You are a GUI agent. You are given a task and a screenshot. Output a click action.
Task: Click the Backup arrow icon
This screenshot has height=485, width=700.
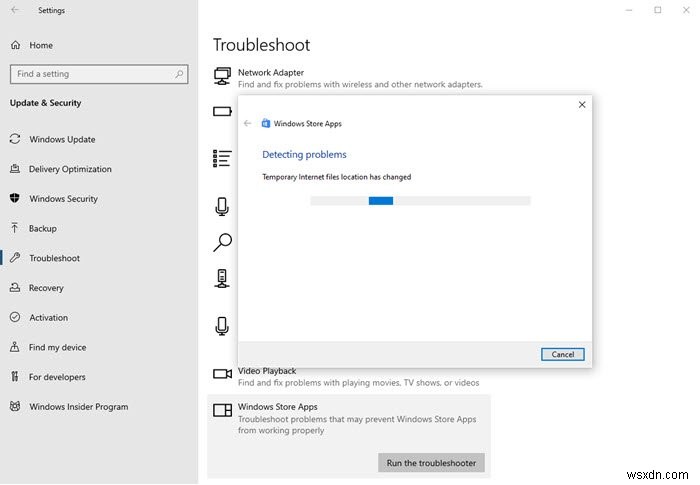coord(15,229)
